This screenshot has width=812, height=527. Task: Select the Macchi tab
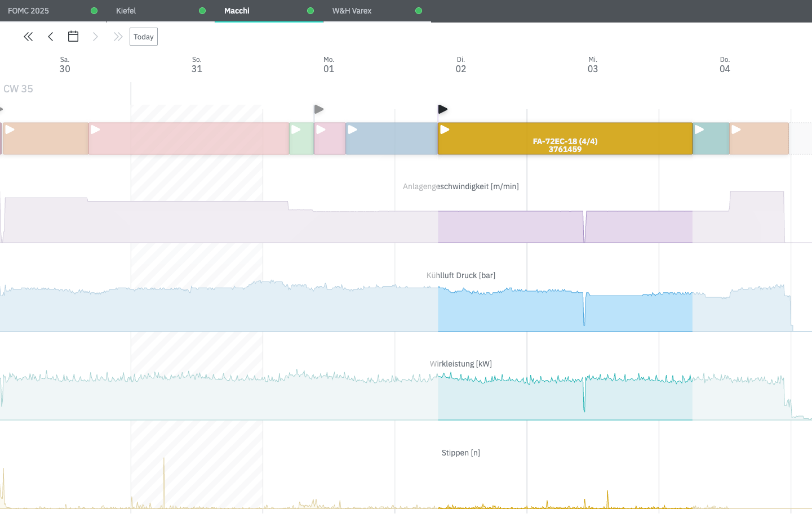[237, 11]
